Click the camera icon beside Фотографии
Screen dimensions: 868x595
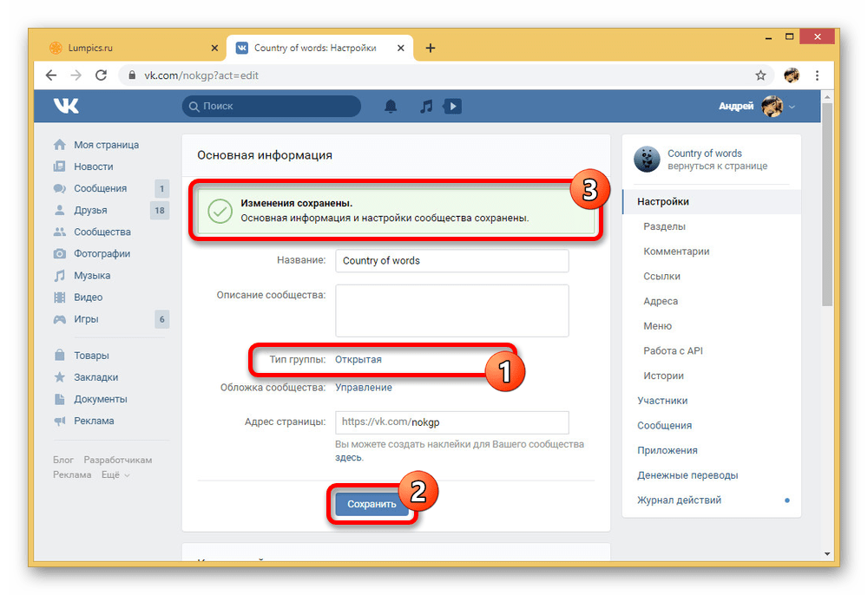coord(60,254)
